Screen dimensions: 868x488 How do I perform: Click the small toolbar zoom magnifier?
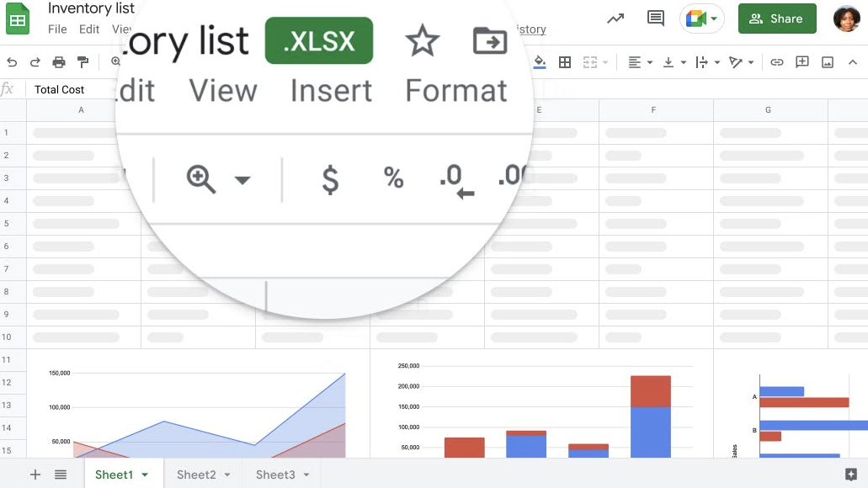tap(115, 61)
